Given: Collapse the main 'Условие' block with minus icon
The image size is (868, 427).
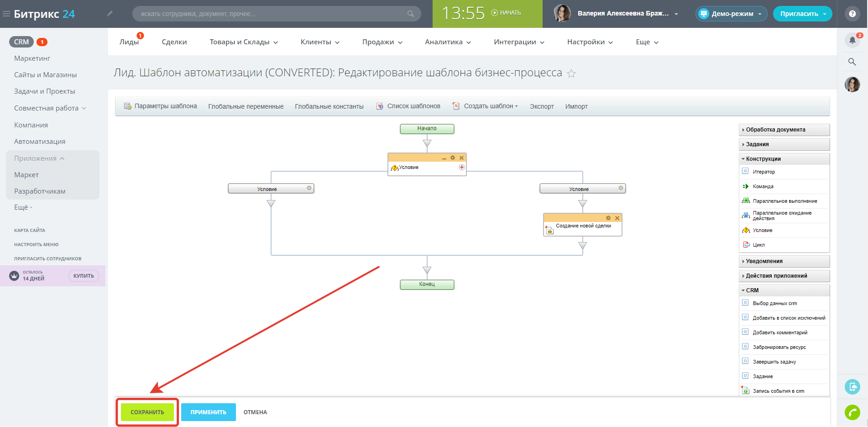Looking at the screenshot, I should tap(444, 158).
